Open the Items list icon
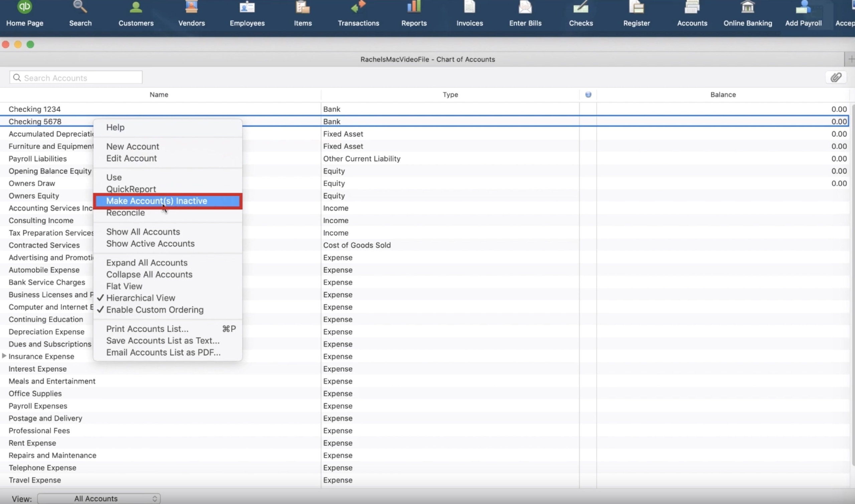Viewport: 855px width, 504px height. click(x=303, y=14)
